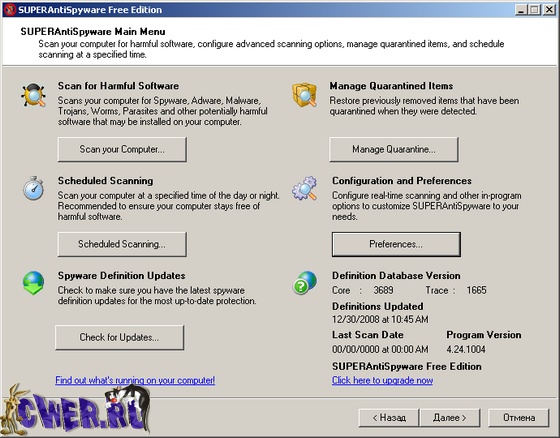Click the 'Scan for Harmful Software' heading

[x=118, y=86]
